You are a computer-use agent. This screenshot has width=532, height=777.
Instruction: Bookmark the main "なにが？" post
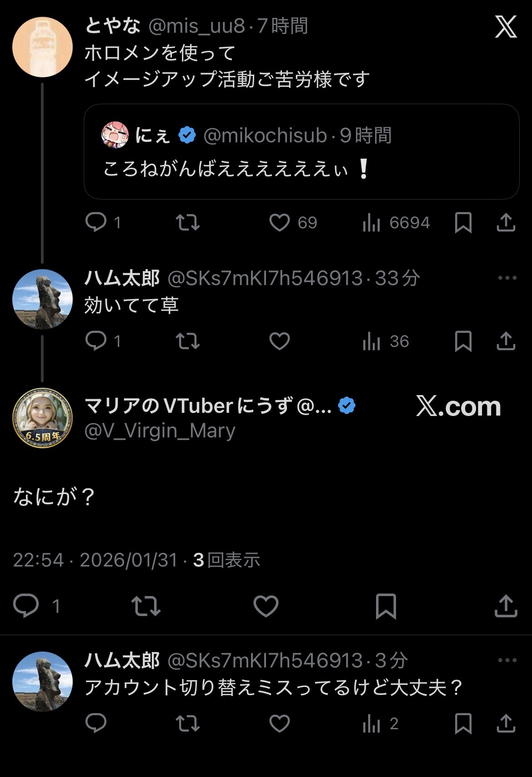point(386,606)
